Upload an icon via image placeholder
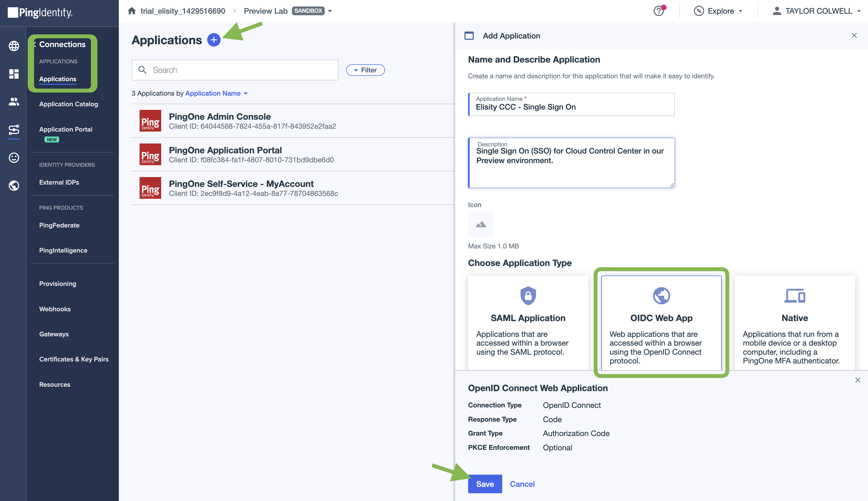This screenshot has width=868, height=501. [x=481, y=224]
